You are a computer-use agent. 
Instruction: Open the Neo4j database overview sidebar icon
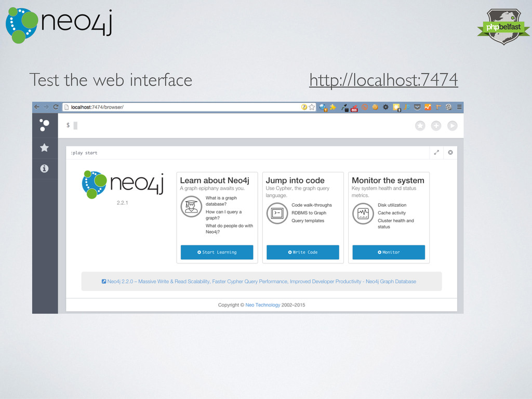coord(45,125)
